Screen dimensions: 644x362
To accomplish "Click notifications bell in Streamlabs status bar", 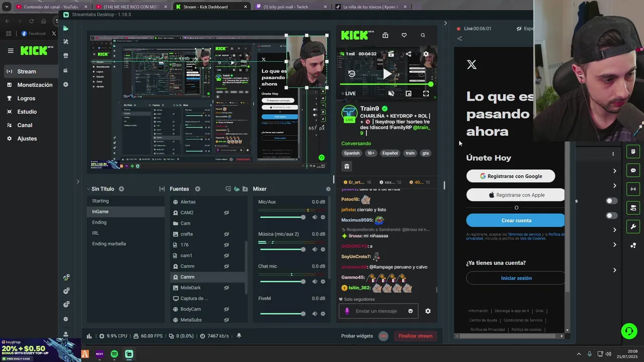I will 239,336.
